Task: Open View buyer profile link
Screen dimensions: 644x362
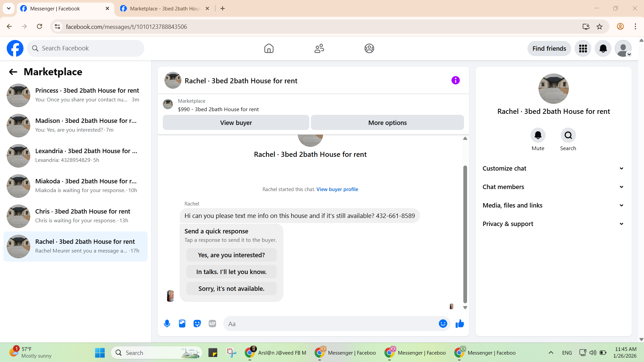Action: coord(337,189)
